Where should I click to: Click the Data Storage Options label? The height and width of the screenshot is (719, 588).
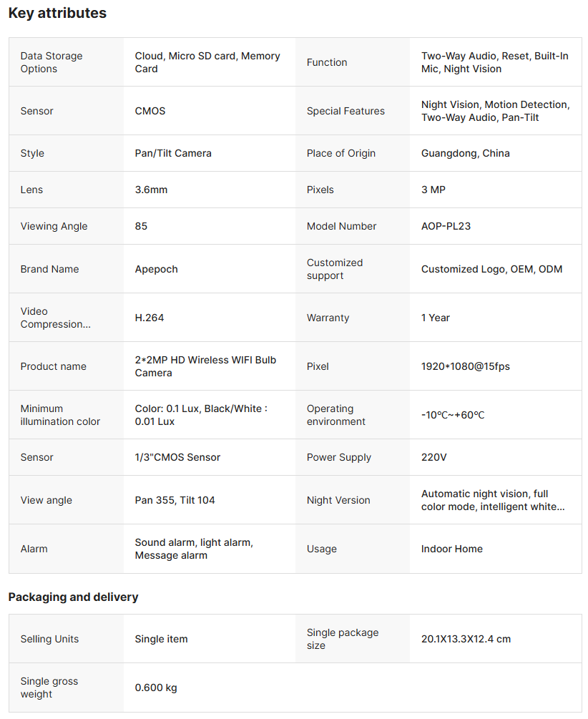[52, 62]
